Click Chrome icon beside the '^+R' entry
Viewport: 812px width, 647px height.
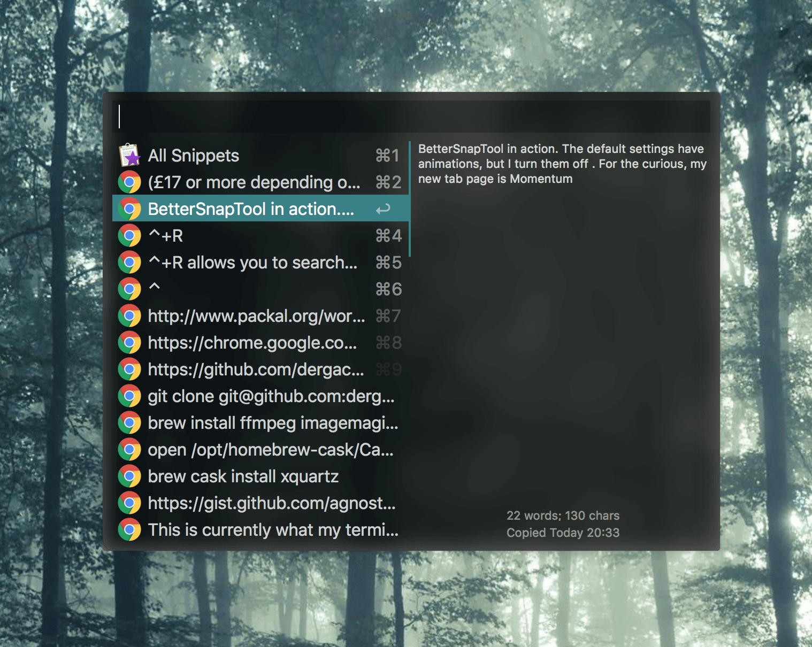pyautogui.click(x=129, y=235)
